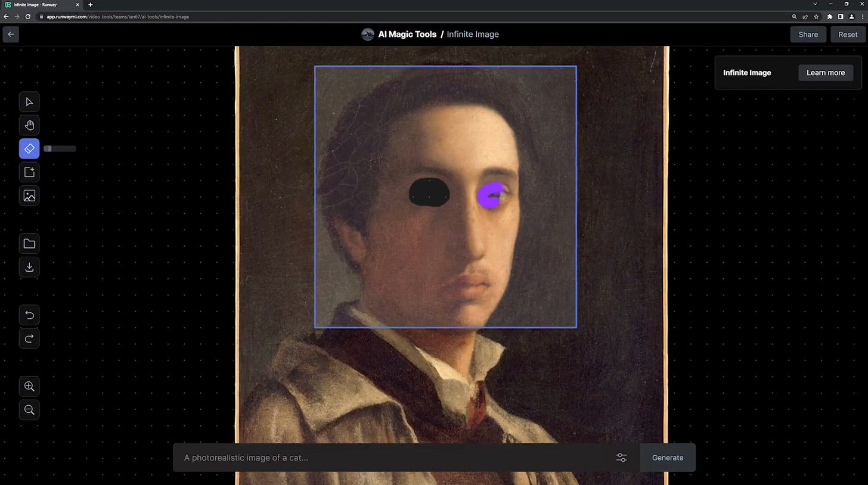The height and width of the screenshot is (485, 868).
Task: Zoom in on the canvas
Action: click(29, 386)
